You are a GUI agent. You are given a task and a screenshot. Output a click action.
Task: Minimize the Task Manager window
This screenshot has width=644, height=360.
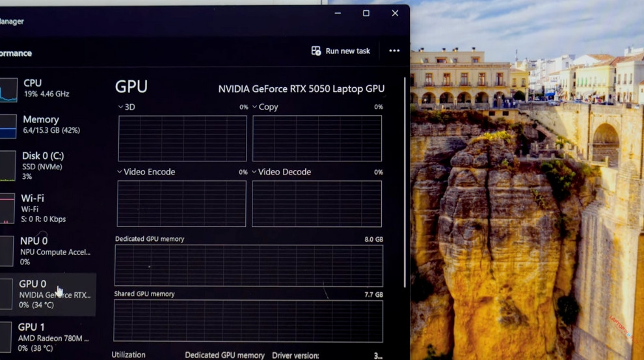(x=338, y=13)
